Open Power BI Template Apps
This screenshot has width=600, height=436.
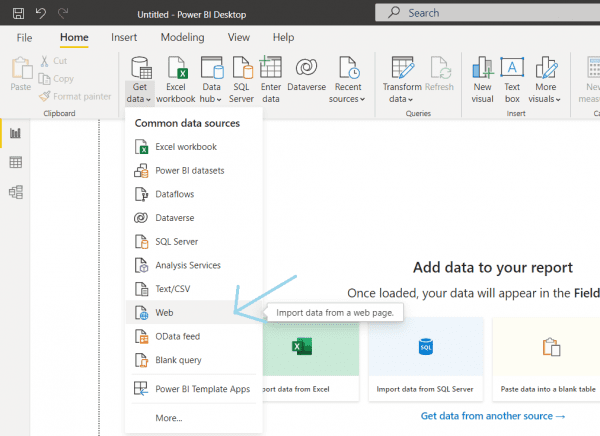(194, 389)
